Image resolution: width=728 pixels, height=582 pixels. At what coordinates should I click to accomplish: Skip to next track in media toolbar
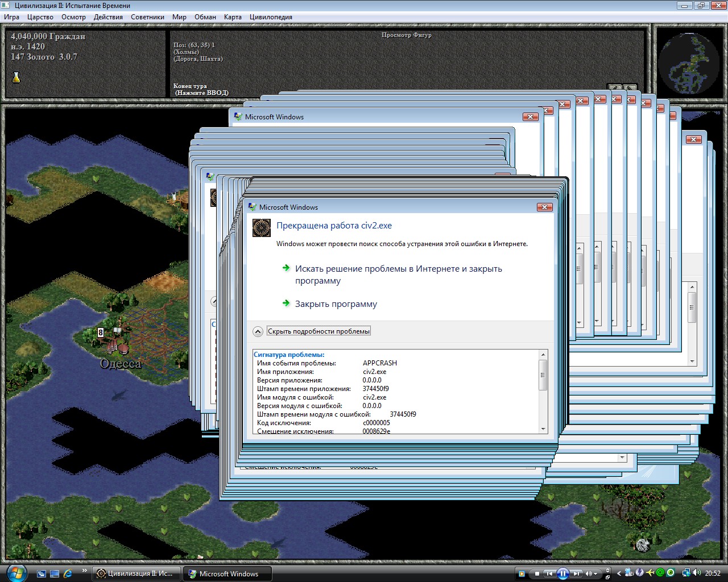tap(576, 573)
